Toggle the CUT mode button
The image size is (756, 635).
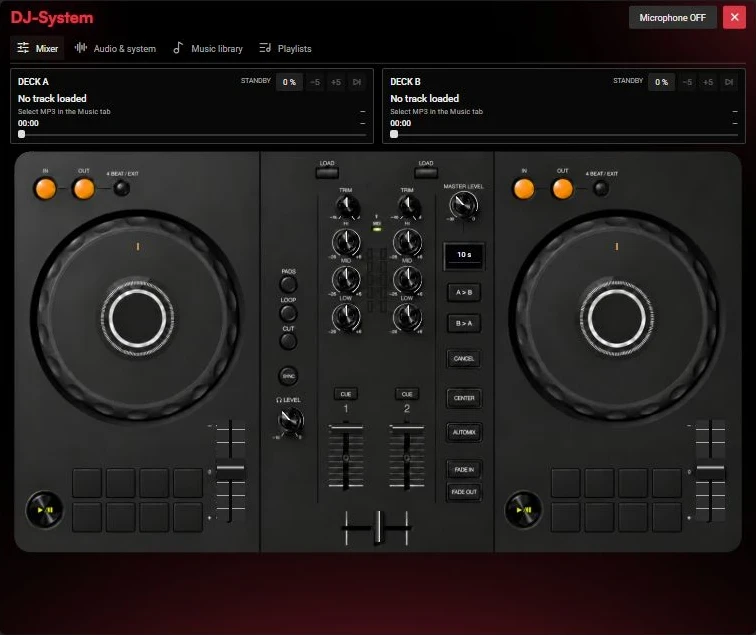(x=288, y=341)
